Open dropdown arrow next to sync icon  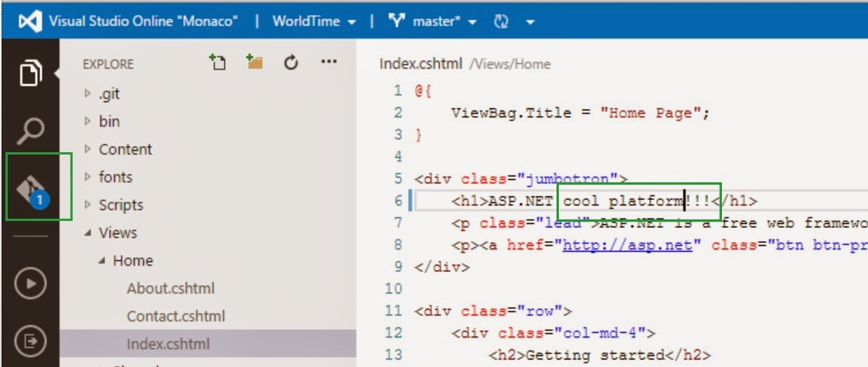tap(529, 22)
